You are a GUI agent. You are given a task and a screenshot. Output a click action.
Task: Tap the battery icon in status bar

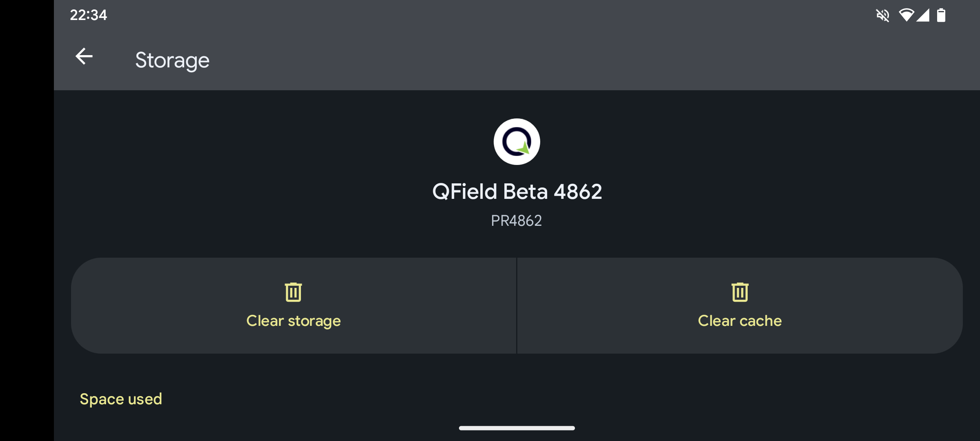point(941,15)
